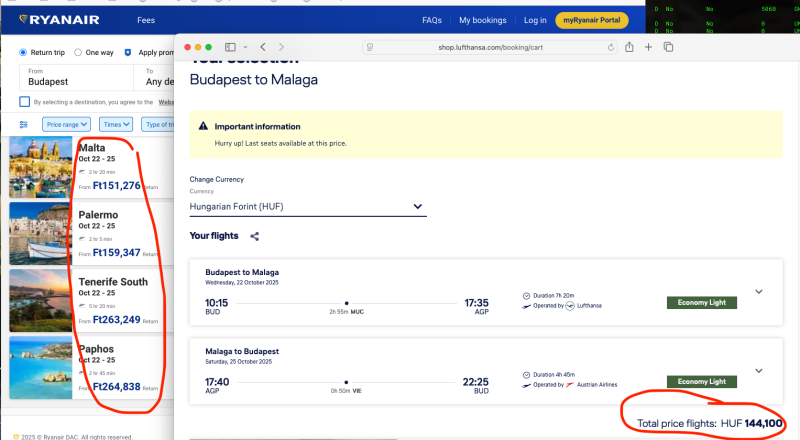800x440 pixels.
Task: Open the Fees menu item
Action: (x=146, y=20)
